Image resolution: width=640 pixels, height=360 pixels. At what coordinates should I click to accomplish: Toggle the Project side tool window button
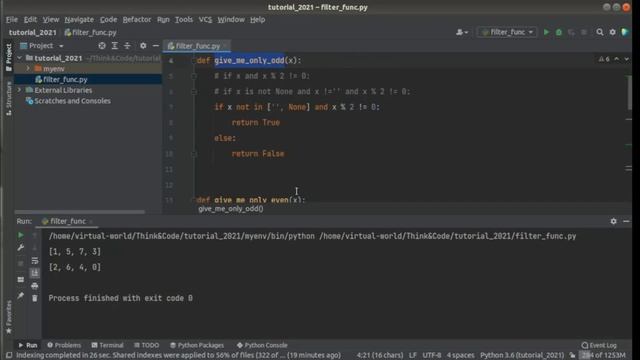tap(9, 58)
